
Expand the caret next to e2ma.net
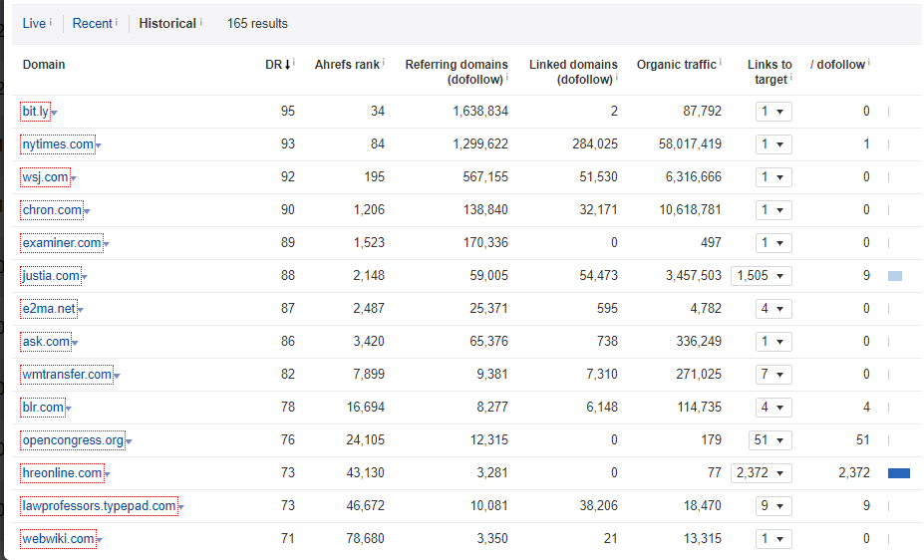coord(81,310)
